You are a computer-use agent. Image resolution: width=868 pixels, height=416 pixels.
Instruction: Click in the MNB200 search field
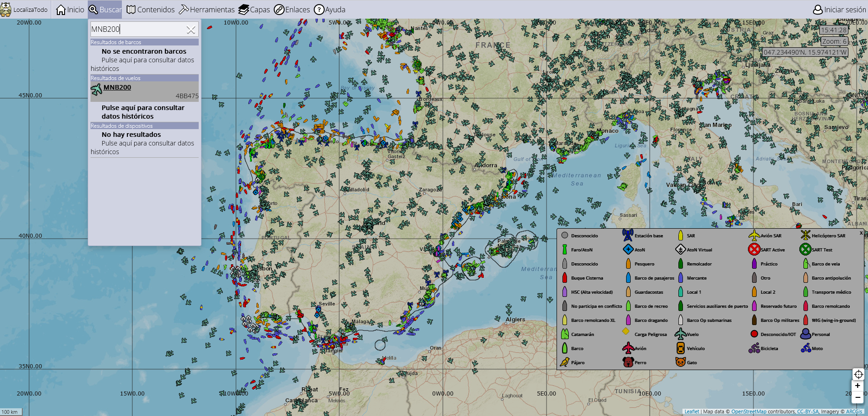click(136, 30)
